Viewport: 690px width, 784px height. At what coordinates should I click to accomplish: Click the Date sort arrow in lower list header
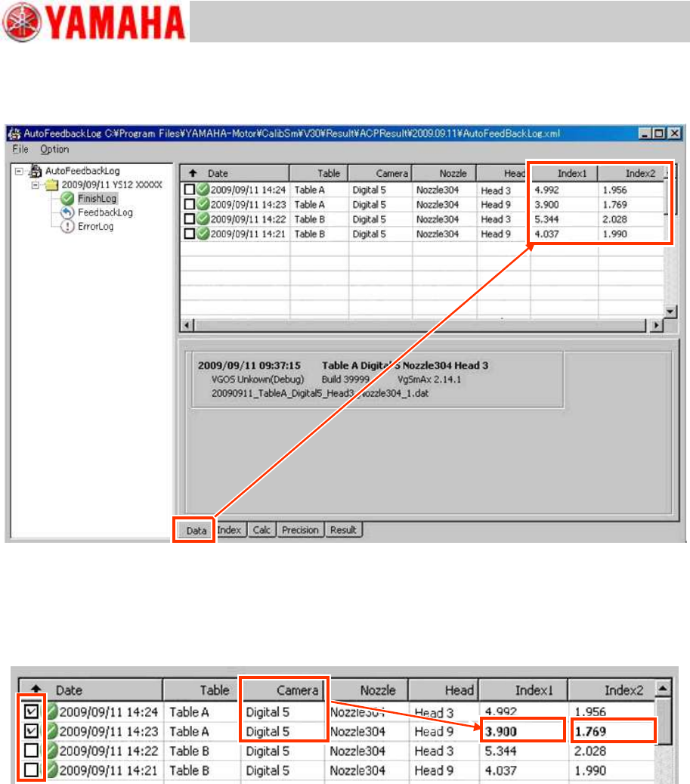tap(36, 689)
